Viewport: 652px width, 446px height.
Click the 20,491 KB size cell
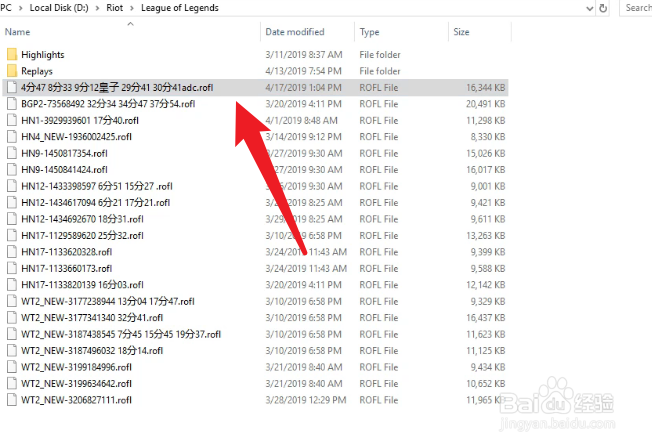coord(486,104)
